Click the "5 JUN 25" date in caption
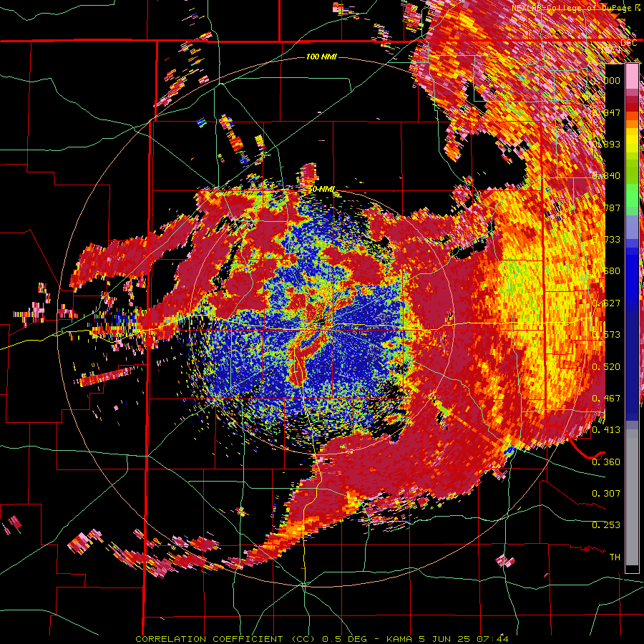The height and width of the screenshot is (644, 644). (444, 639)
